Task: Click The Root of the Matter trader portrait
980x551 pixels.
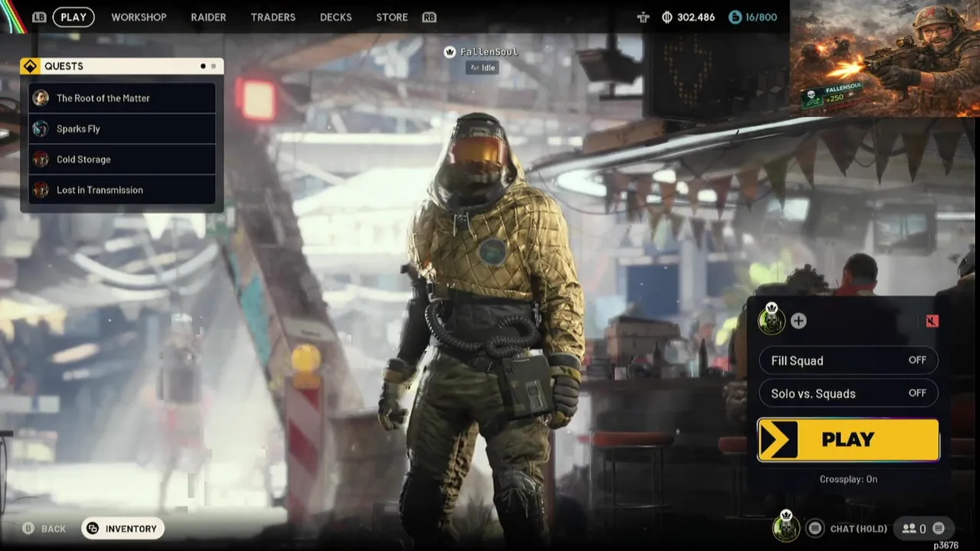Action: [41, 98]
